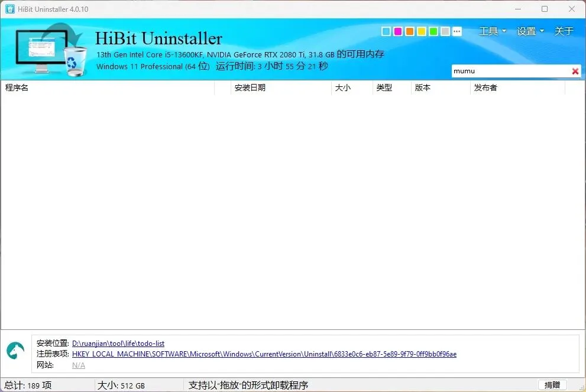
Task: Pick the yellow theme color swatch
Action: [422, 31]
